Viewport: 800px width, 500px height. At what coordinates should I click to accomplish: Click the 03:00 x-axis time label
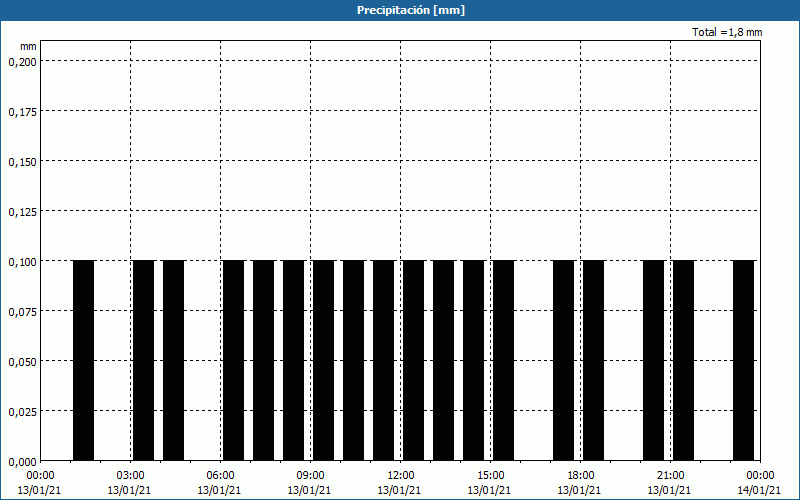pyautogui.click(x=131, y=476)
